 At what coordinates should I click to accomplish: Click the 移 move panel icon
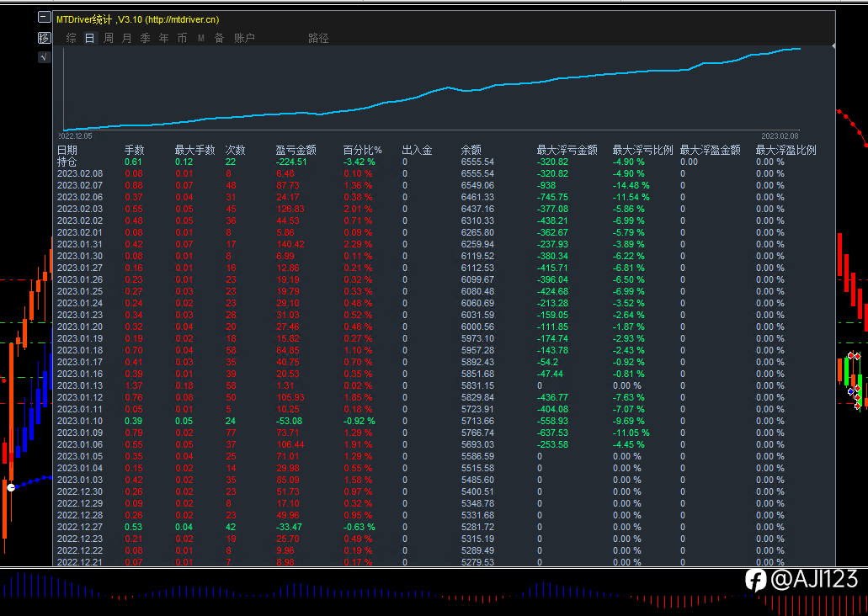(45, 38)
